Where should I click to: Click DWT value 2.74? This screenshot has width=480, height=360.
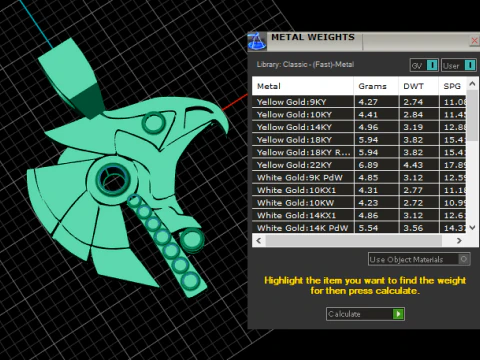(x=413, y=102)
